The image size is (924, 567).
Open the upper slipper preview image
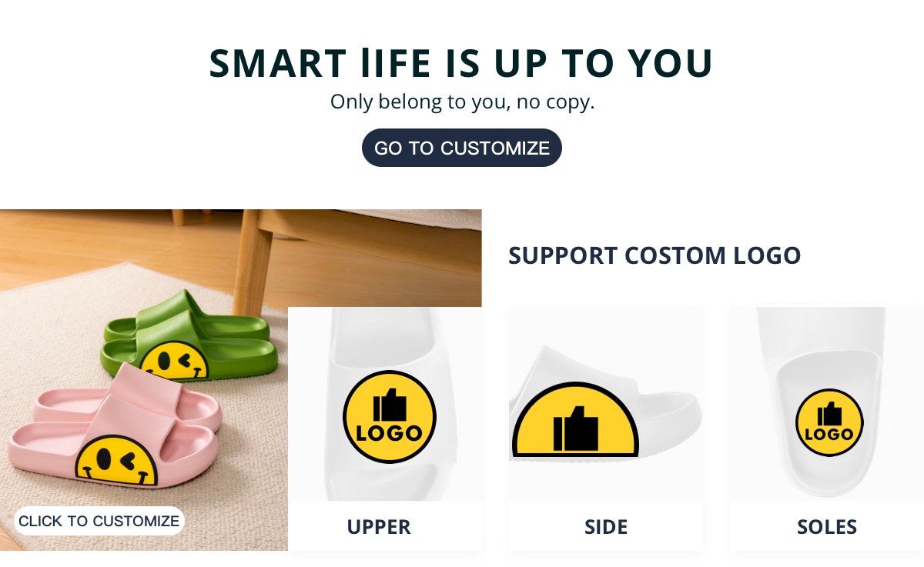(x=385, y=404)
